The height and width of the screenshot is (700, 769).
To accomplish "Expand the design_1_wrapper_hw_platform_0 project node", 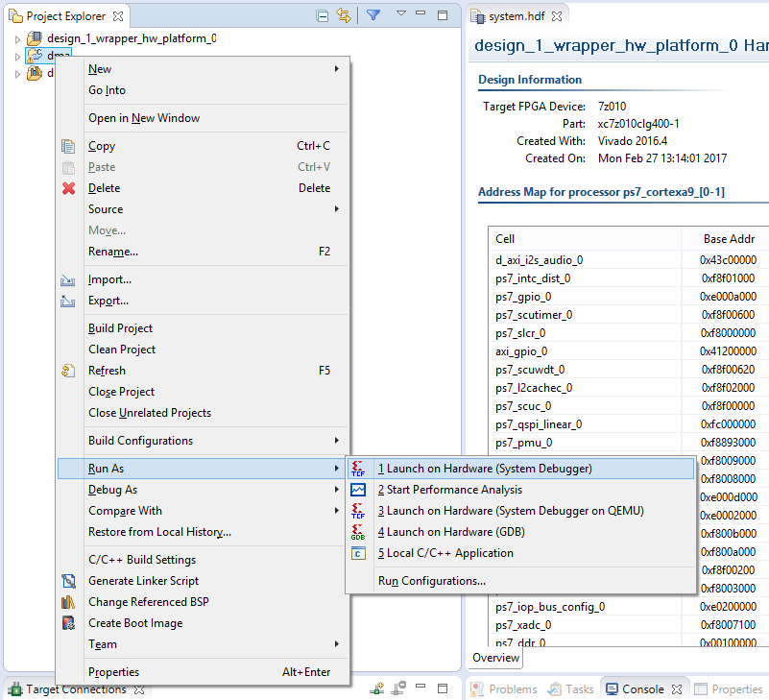I will click(x=17, y=39).
